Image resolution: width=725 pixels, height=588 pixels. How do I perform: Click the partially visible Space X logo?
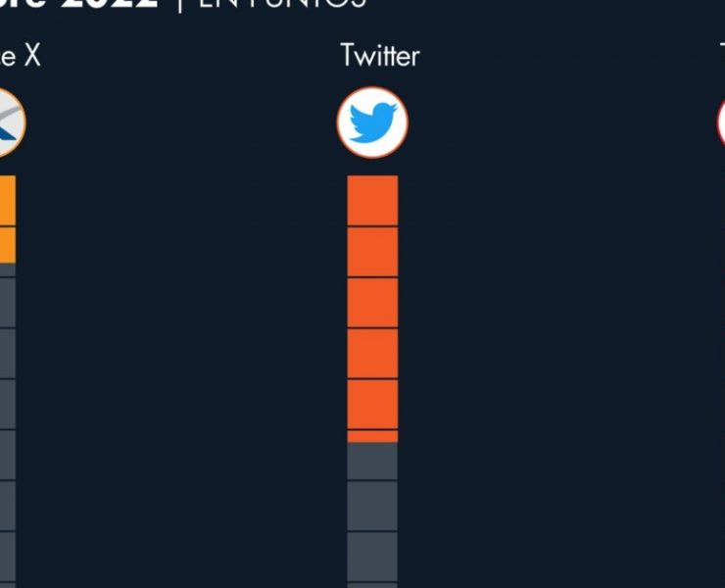pos(10,122)
